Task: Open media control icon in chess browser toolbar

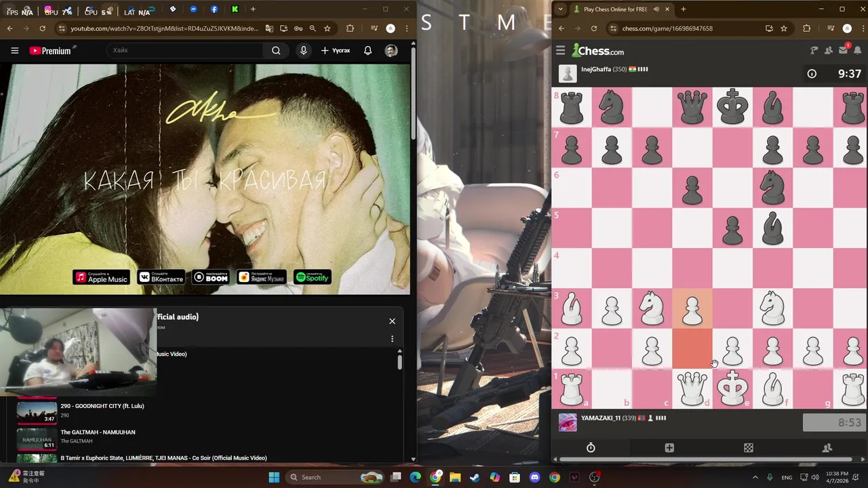Action: (x=830, y=28)
